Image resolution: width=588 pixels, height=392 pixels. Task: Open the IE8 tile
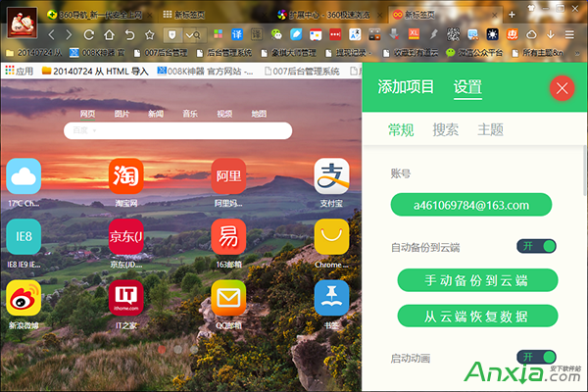pos(24,237)
